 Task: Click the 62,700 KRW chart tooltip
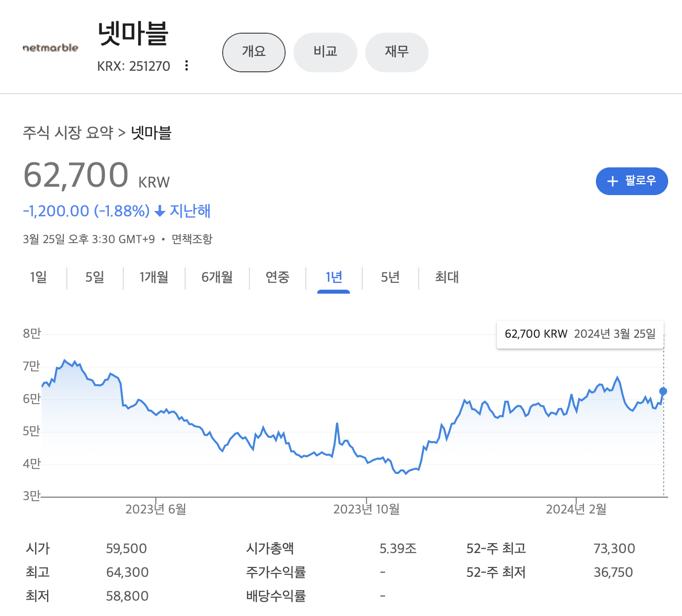click(x=580, y=334)
